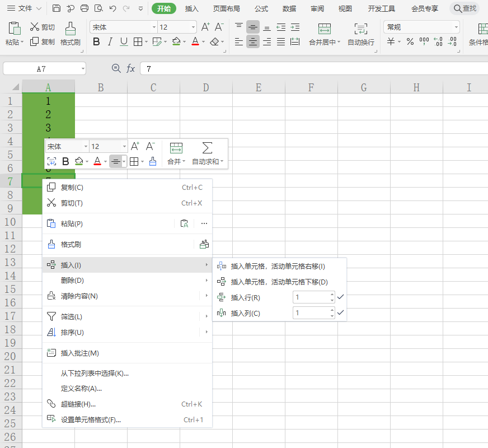
Task: Toggle Bold in the ribbon
Action: click(96, 41)
